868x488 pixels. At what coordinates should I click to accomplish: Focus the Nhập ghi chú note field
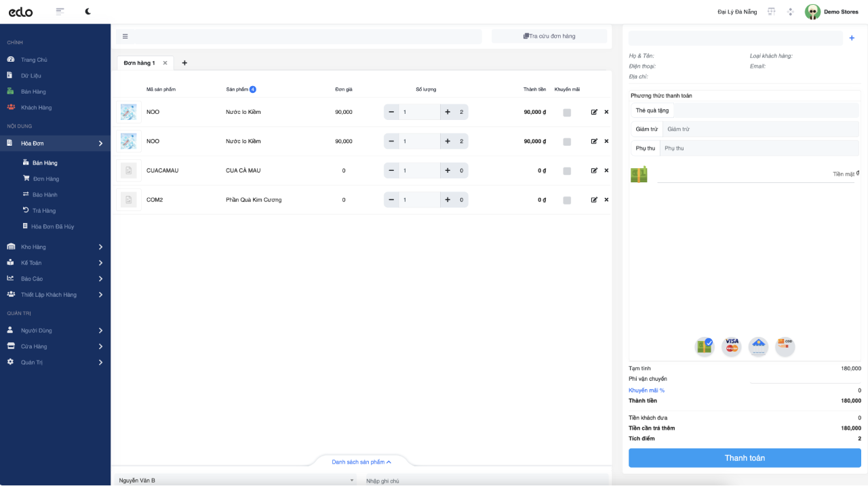coord(486,481)
